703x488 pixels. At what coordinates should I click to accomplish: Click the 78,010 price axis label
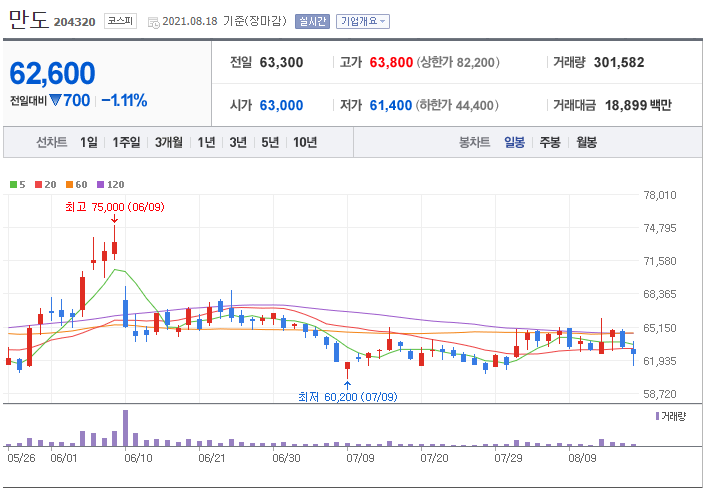[x=660, y=195]
